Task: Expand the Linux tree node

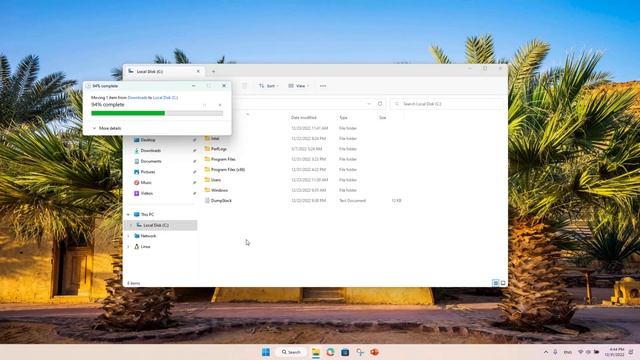Action: click(128, 247)
